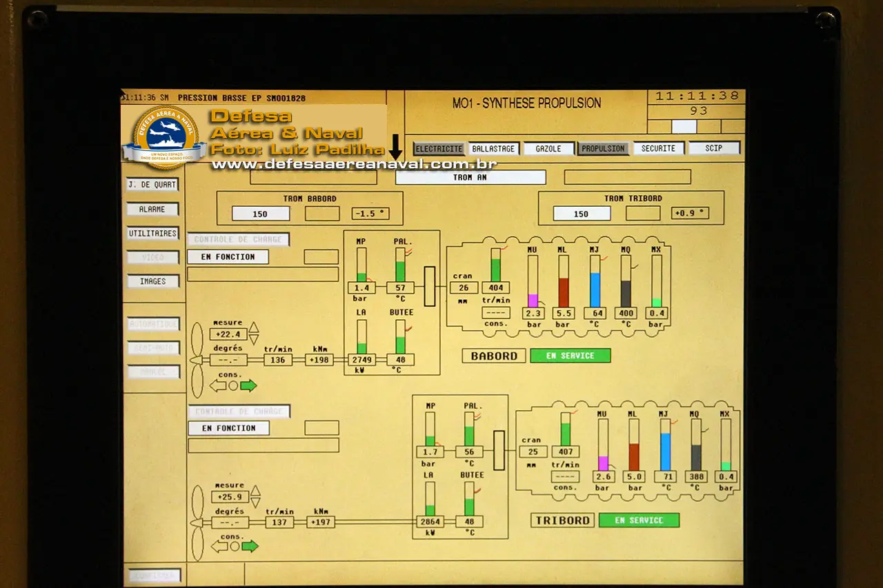Screen dimensions: 883x588
Task: Open the SECURITE tab
Action: [x=658, y=148]
